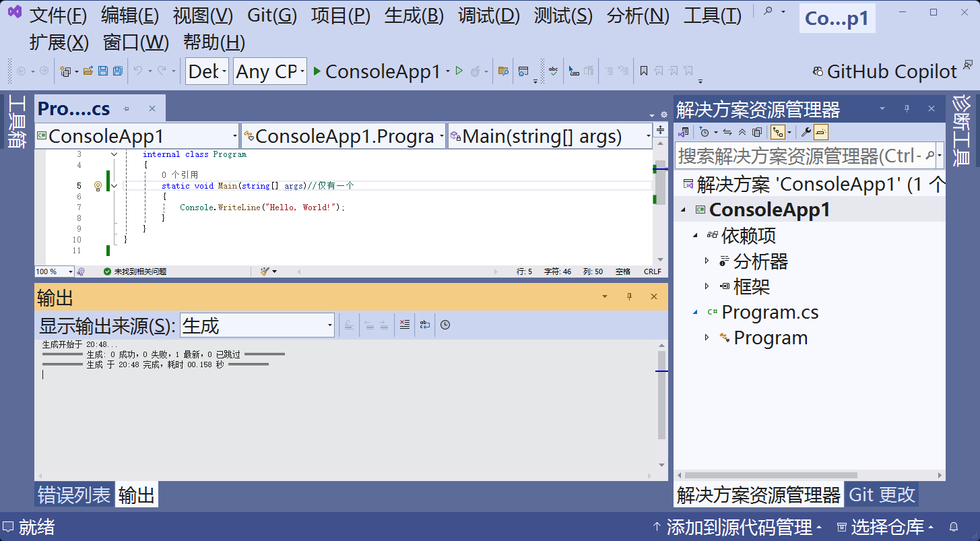Pin the Solution Explorer panel pushpin

click(x=907, y=108)
